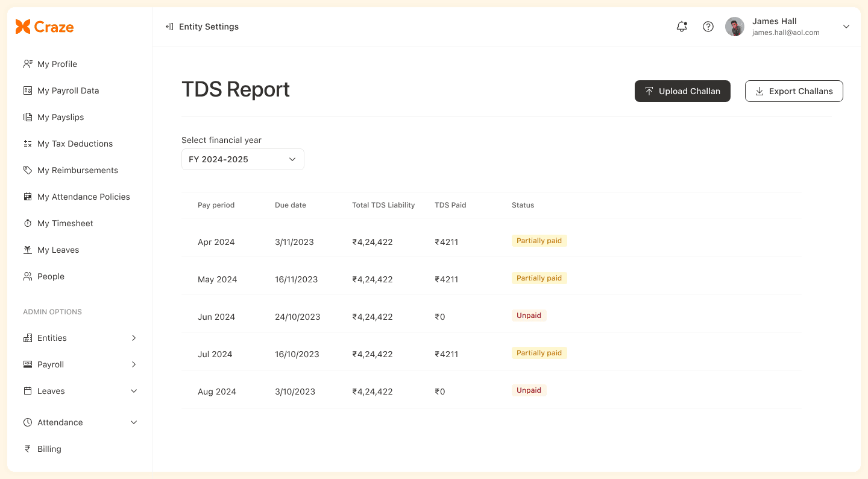Open the notifications bell
The width and height of the screenshot is (868, 479).
coord(682,27)
